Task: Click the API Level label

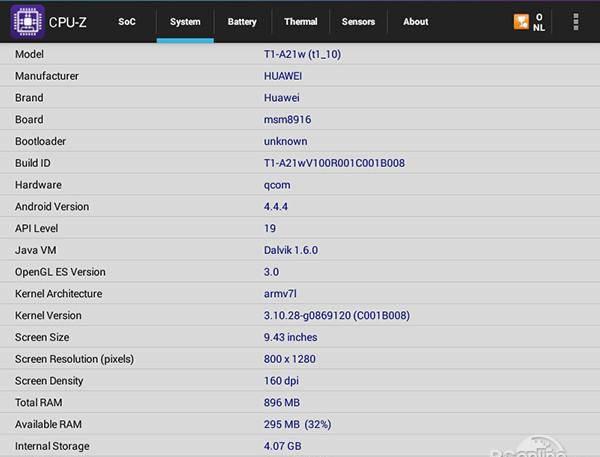Action: 37,229
